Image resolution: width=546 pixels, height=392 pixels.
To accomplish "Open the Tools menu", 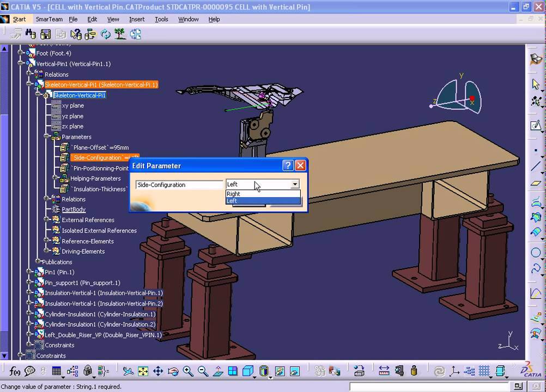I will click(161, 19).
